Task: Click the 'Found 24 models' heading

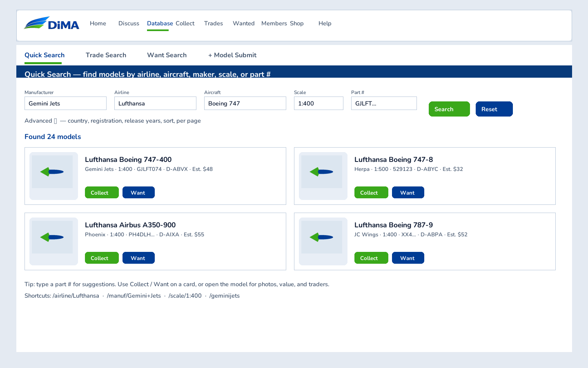Action: pyautogui.click(x=53, y=137)
